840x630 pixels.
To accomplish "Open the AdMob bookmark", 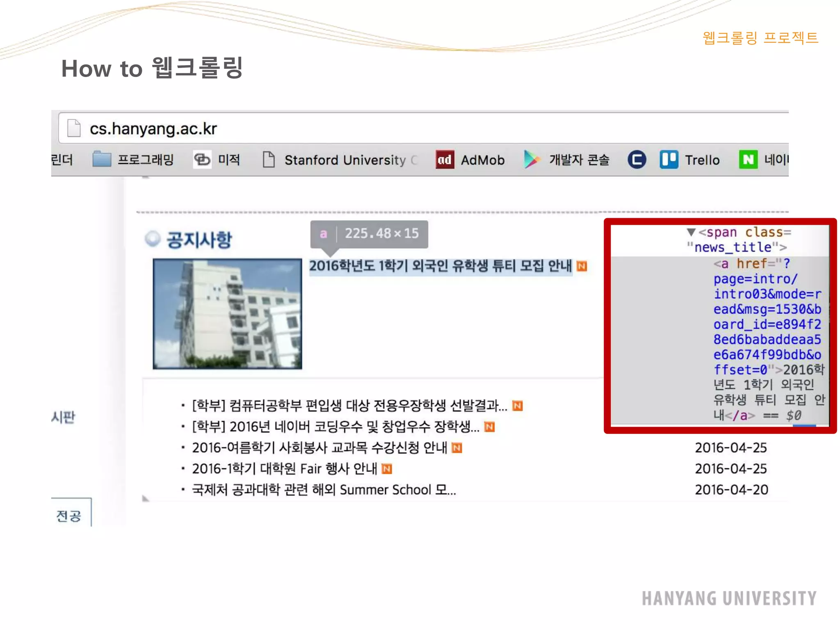I will (470, 160).
